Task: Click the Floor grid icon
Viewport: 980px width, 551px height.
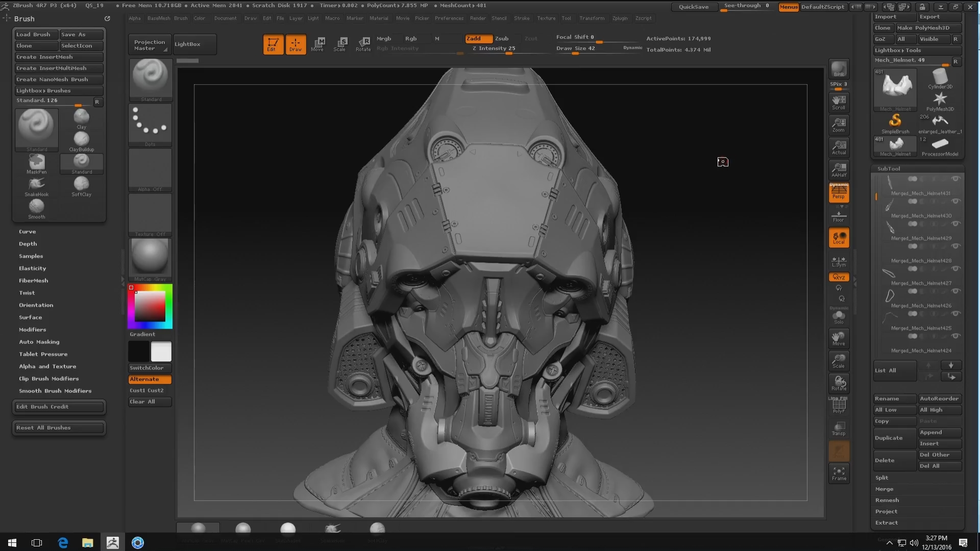Action: [x=839, y=216]
